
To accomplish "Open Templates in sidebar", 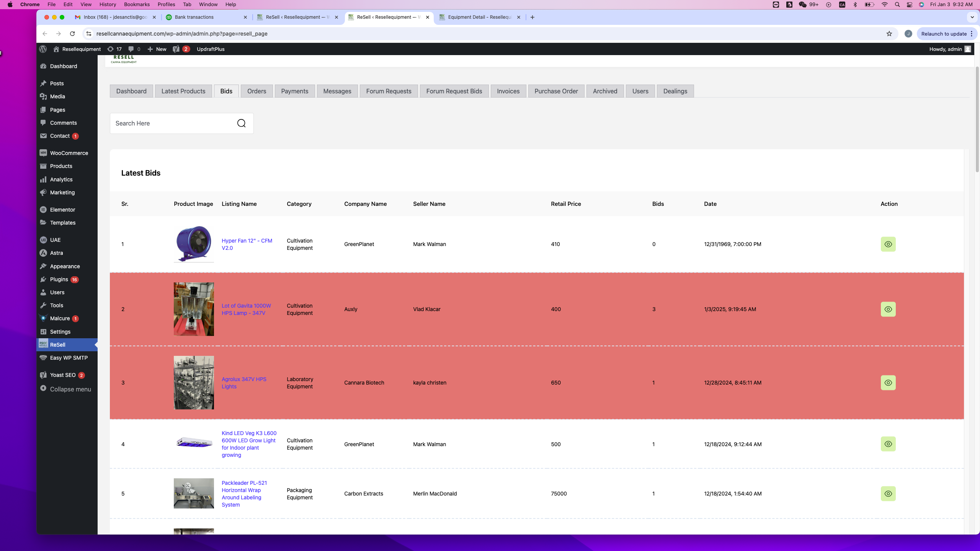I will pyautogui.click(x=67, y=223).
